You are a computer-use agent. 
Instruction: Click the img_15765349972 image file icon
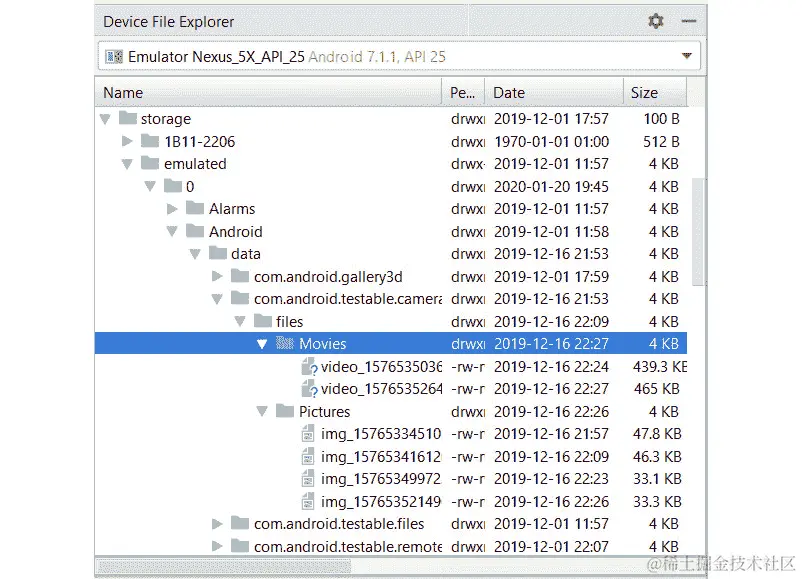307,479
